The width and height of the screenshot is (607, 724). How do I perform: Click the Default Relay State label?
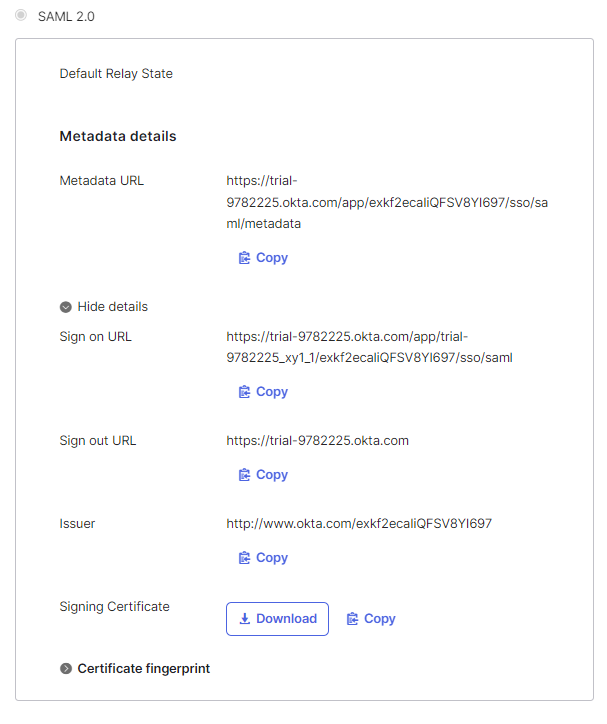coord(116,74)
